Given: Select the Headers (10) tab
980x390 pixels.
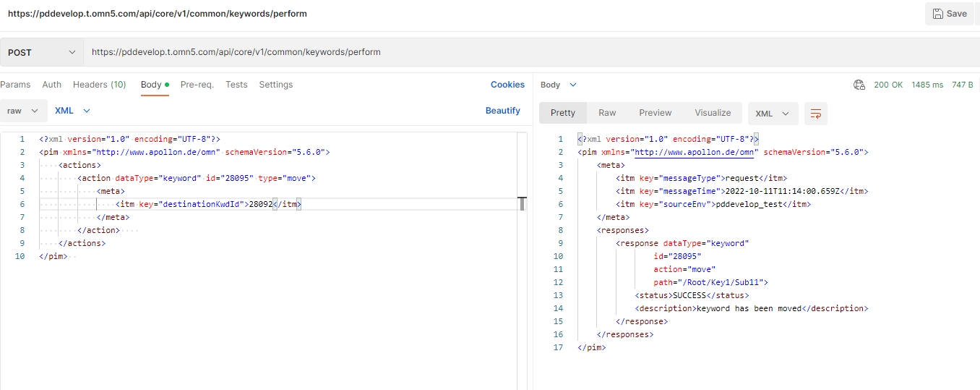Looking at the screenshot, I should (x=100, y=85).
